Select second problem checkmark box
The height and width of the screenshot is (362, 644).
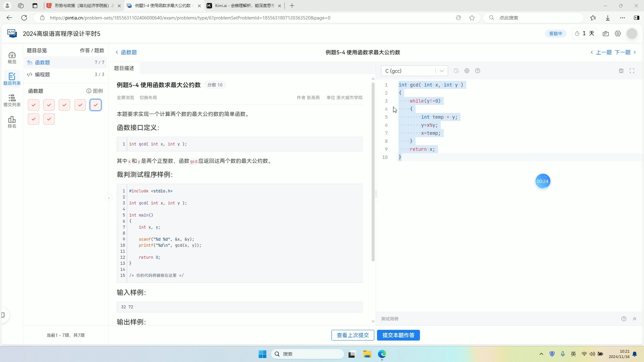(49, 105)
